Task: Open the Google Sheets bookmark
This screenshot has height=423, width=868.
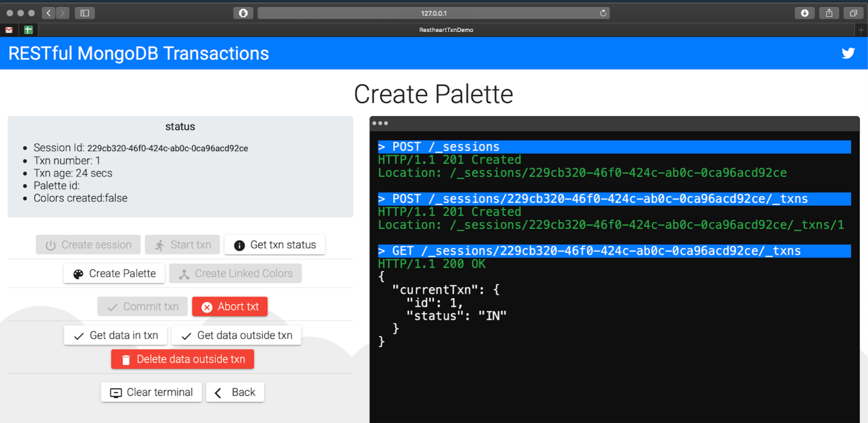Action: click(28, 30)
